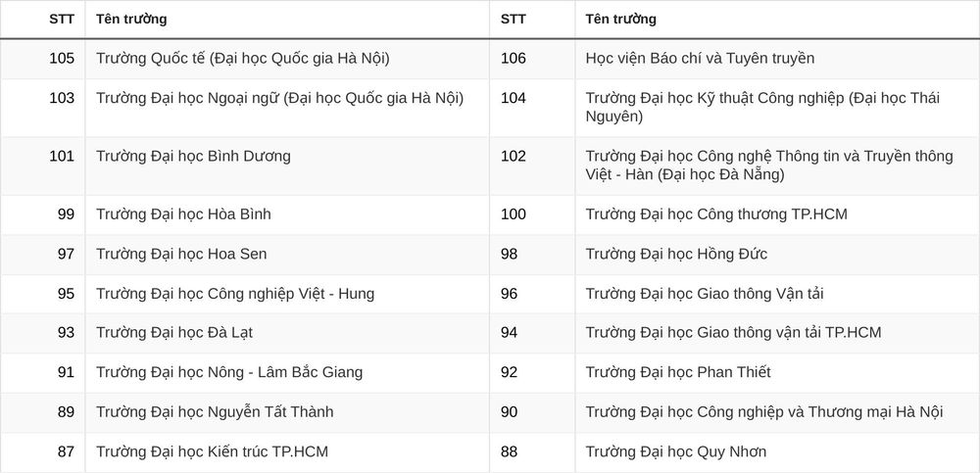Click Trường Đại học Hồng Đức
Screen dimensions: 980x473
point(676,254)
